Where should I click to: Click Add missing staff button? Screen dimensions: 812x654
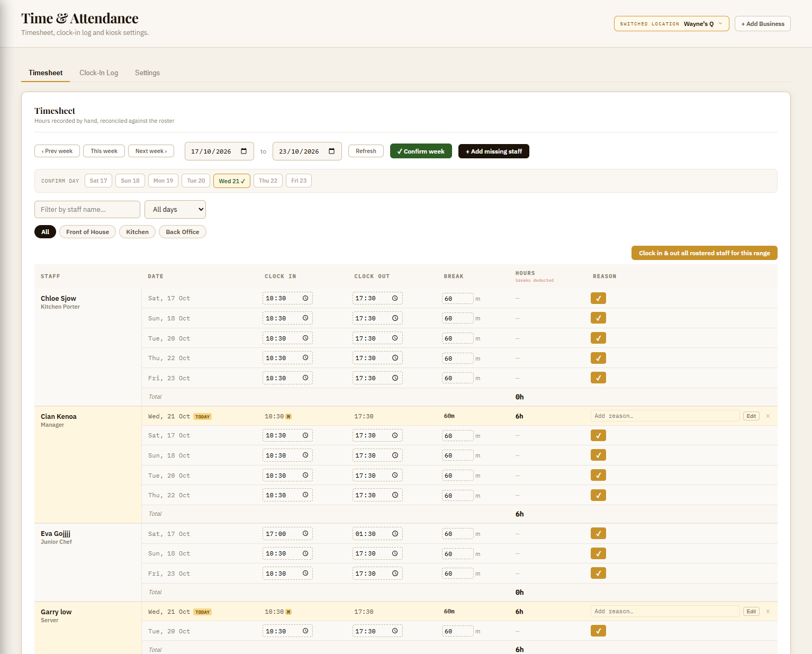click(493, 151)
